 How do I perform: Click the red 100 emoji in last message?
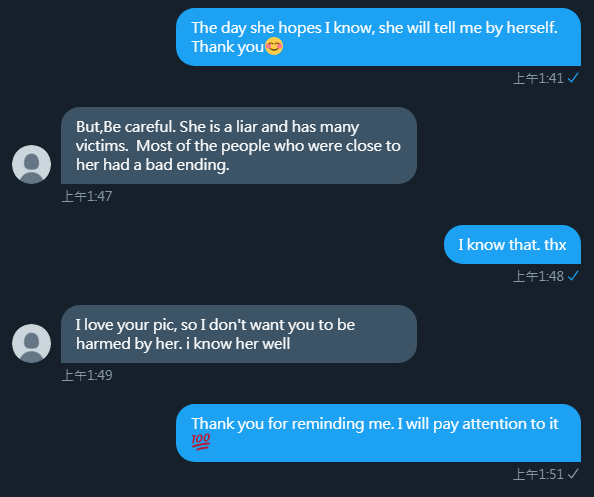pos(201,442)
